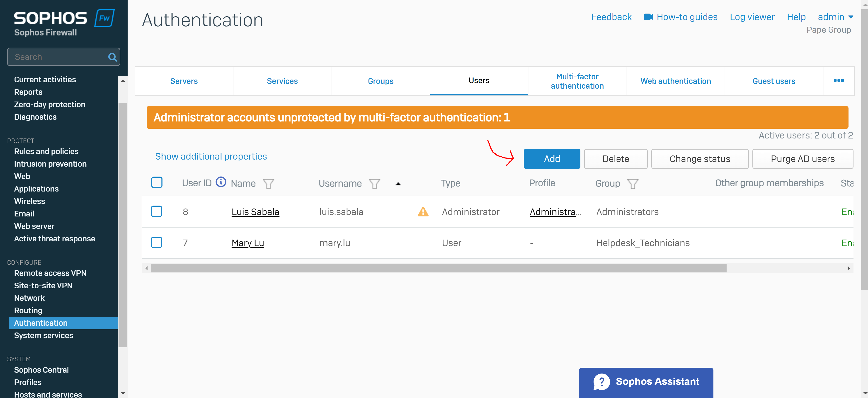Open Network in sidebar
This screenshot has width=868, height=398.
(x=29, y=298)
